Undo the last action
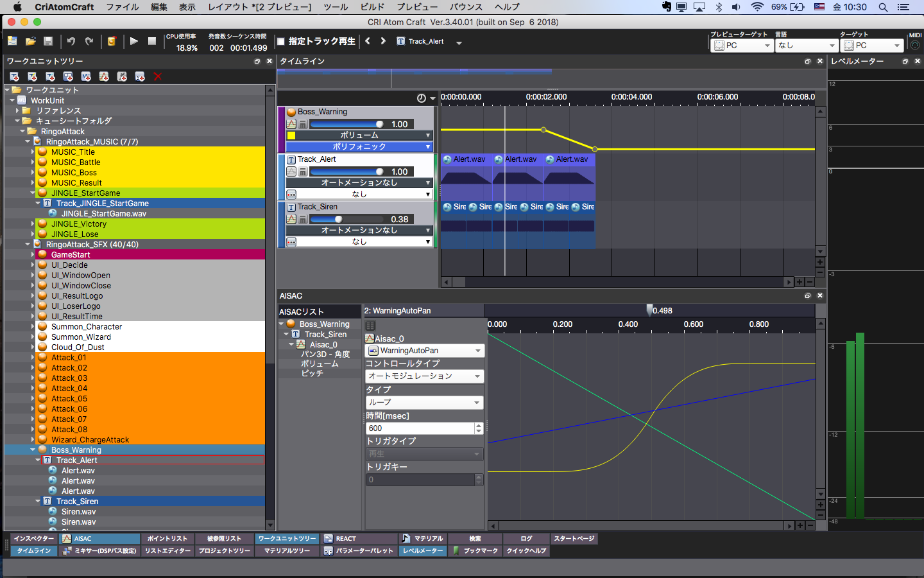Screen dimensions: 924x578 coord(71,41)
